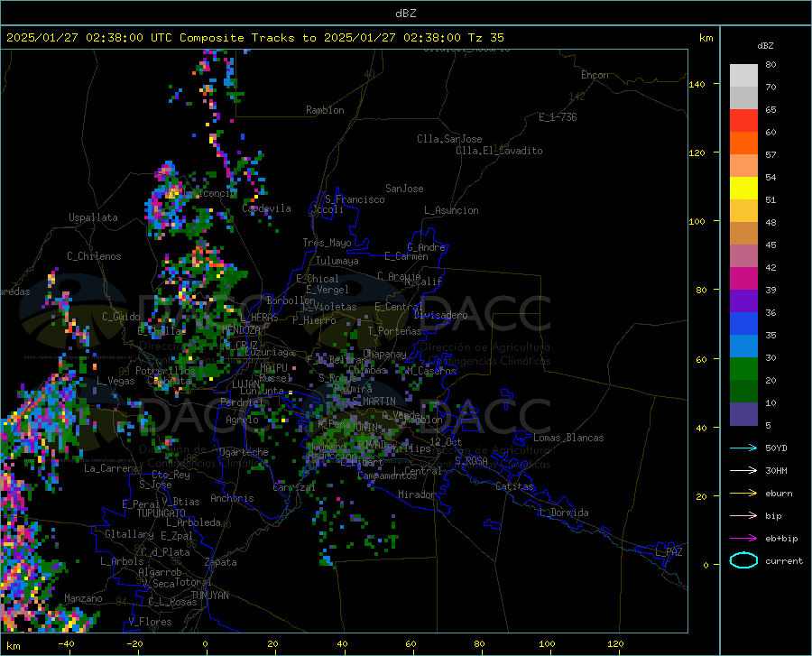The height and width of the screenshot is (656, 812).
Task: Click the 'Divisadero' place label
Action: 440,315
